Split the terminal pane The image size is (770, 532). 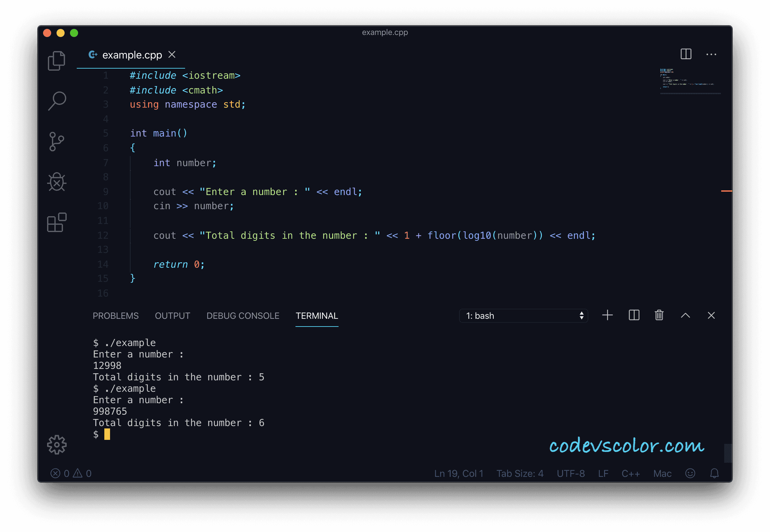tap(634, 315)
